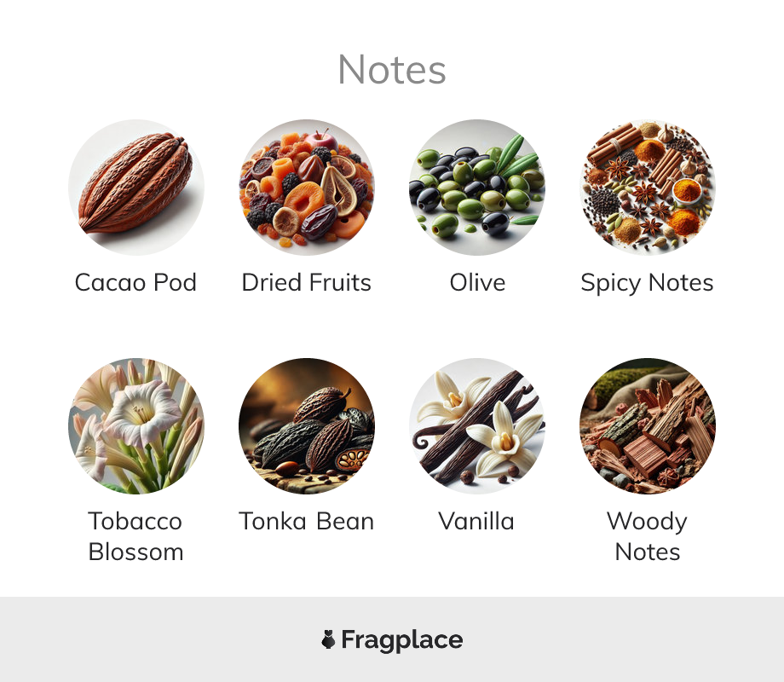Click the Cacao Pod text label
The width and height of the screenshot is (784, 682).
tap(135, 283)
